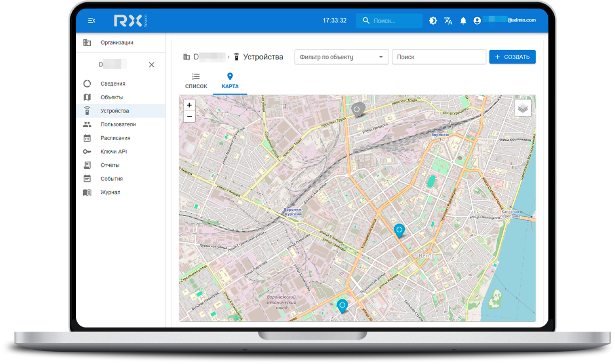
Task: Click the СОЗДАТЬ button
Action: (x=512, y=57)
